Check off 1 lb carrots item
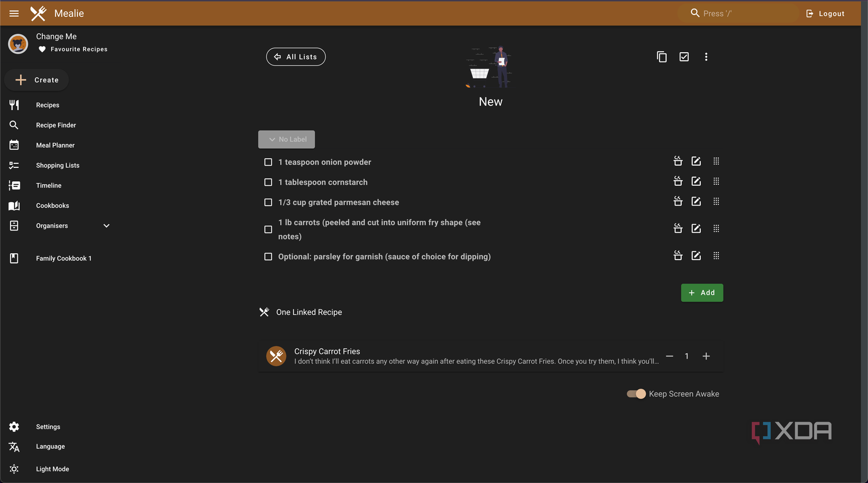Viewport: 868px width, 483px height. pyautogui.click(x=268, y=229)
